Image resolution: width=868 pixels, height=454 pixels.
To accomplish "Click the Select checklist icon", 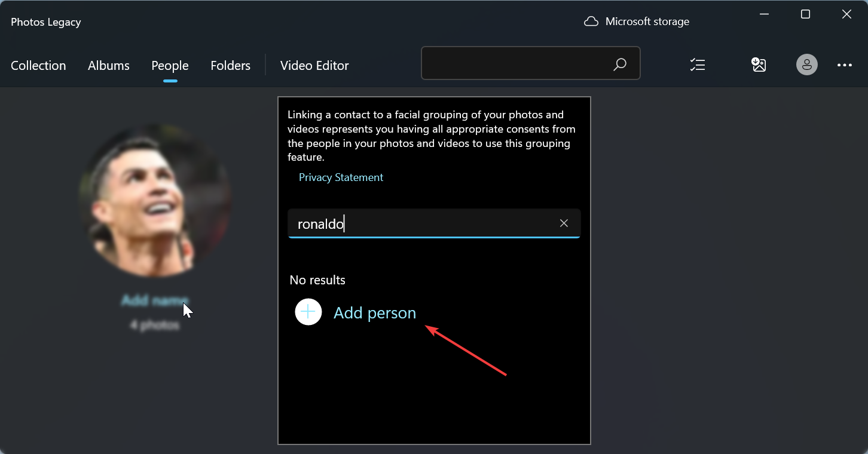I will (x=698, y=65).
